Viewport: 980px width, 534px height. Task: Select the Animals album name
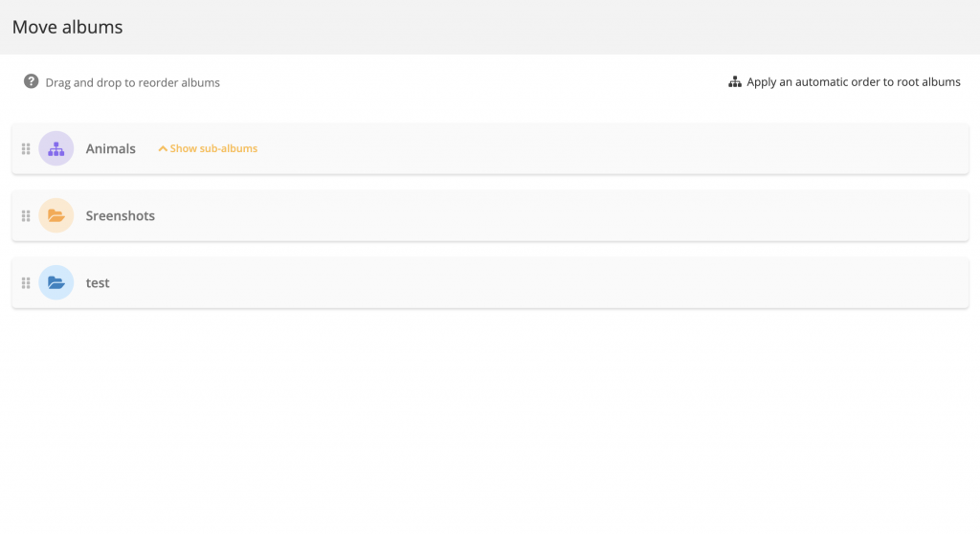(111, 149)
